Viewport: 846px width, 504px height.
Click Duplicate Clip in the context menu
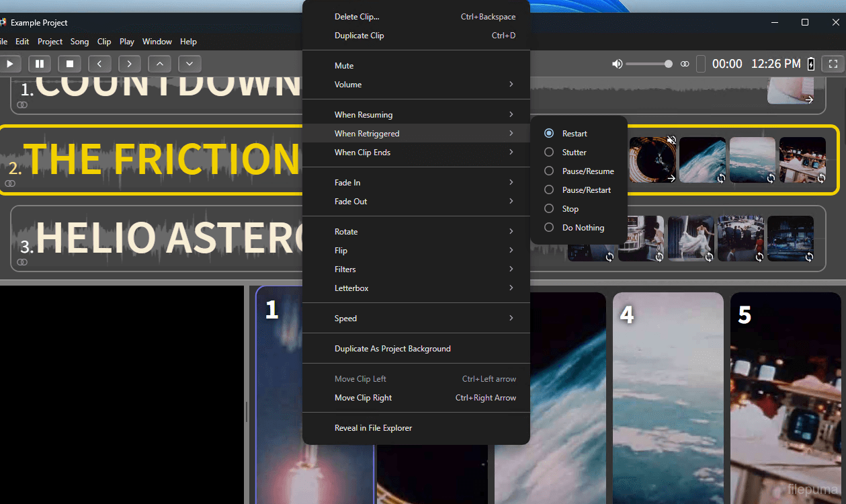pyautogui.click(x=359, y=36)
